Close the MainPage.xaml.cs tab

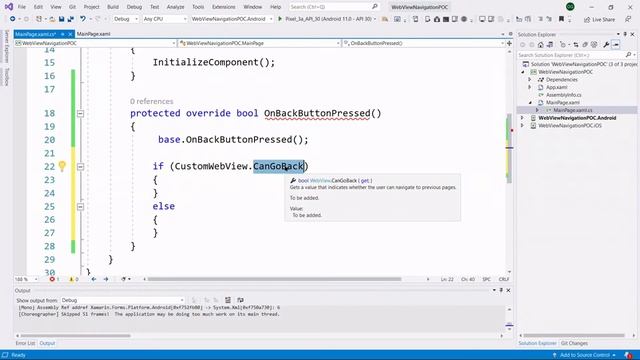point(70,34)
